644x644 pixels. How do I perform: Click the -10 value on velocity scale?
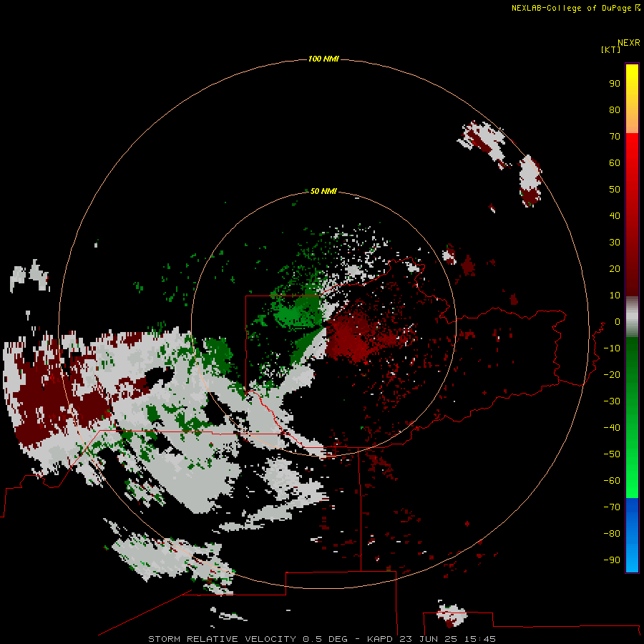612,348
